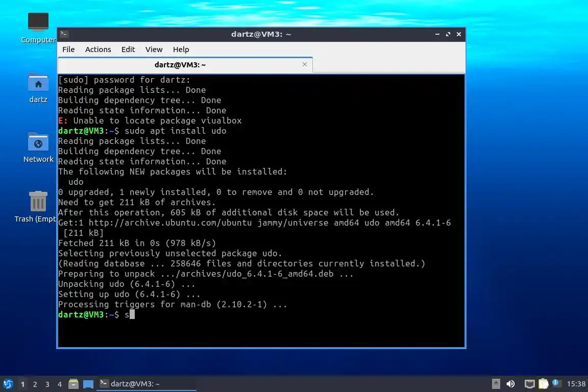The image size is (588, 392).
Task: Click the 'Setting up udo (6.4.1-6)' line
Action: [129, 295]
